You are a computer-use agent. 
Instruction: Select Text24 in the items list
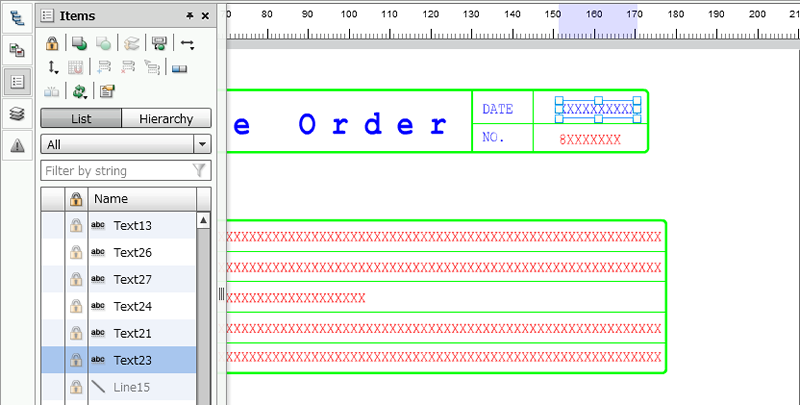point(133,307)
